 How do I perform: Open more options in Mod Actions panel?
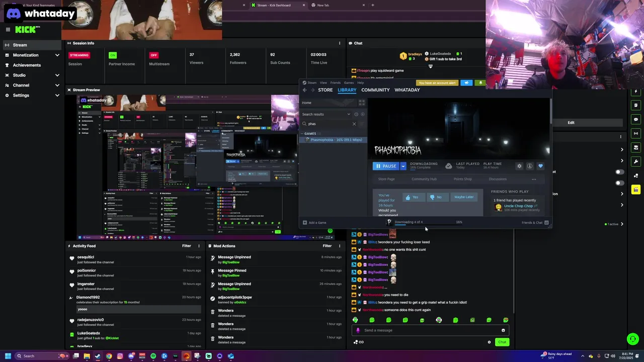click(340, 246)
